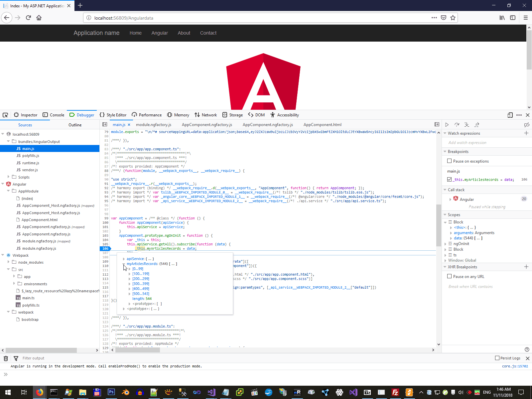Switch to the Console tab
The height and width of the screenshot is (399, 532).
tap(54, 115)
